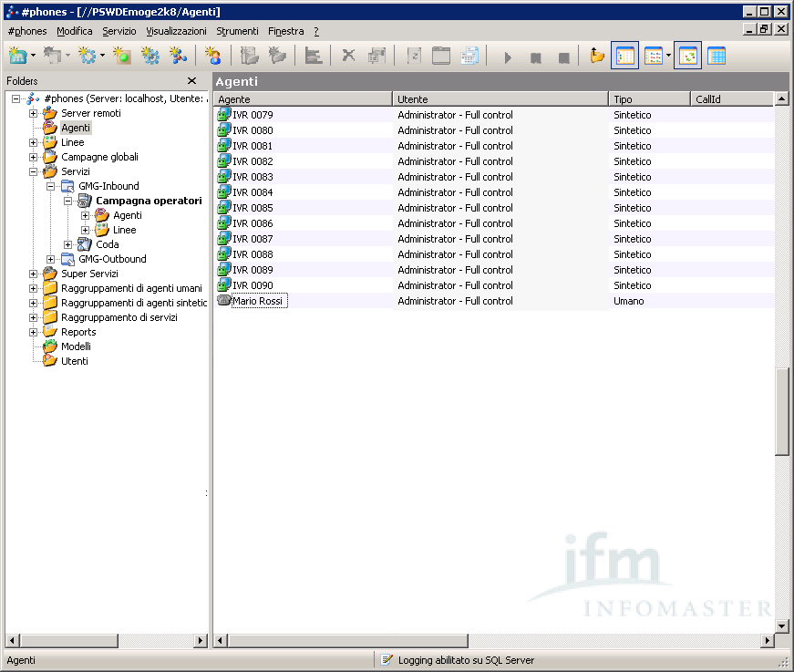
Task: Expand the Super Servizi node
Action: coord(34,274)
